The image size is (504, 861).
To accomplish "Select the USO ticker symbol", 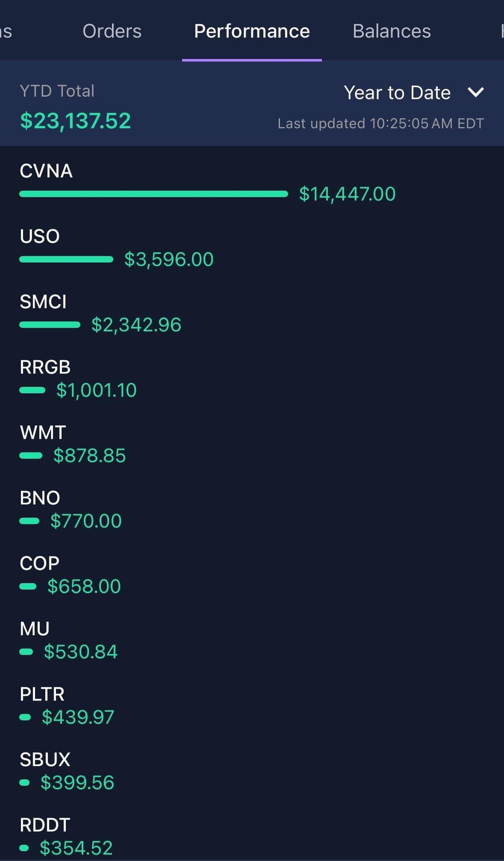I will pos(40,236).
